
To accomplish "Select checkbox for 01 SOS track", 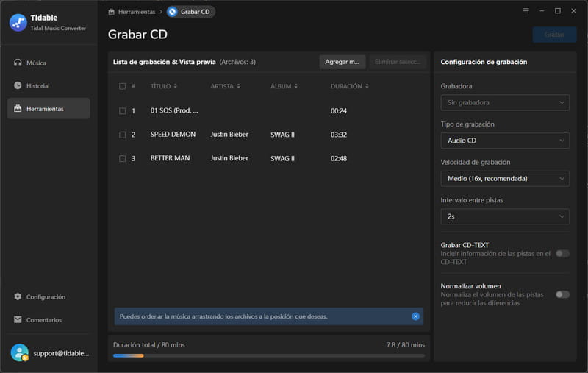I will tap(122, 110).
